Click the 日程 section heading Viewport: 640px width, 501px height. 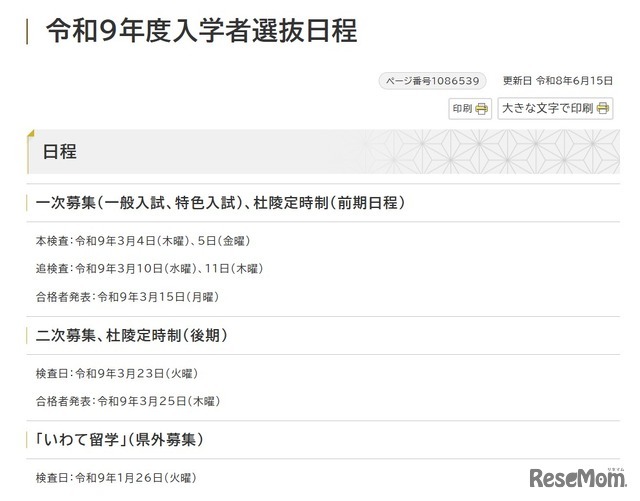click(60, 151)
